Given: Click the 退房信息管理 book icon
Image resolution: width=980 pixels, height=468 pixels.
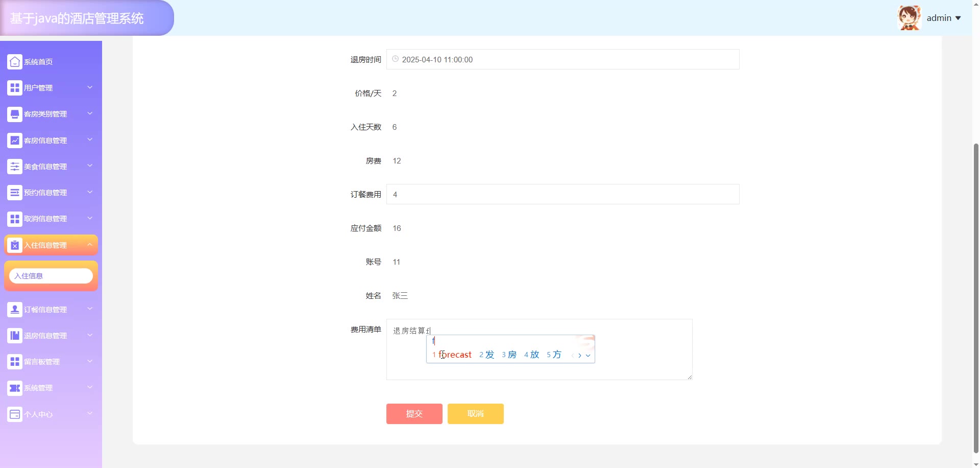Looking at the screenshot, I should pos(15,336).
